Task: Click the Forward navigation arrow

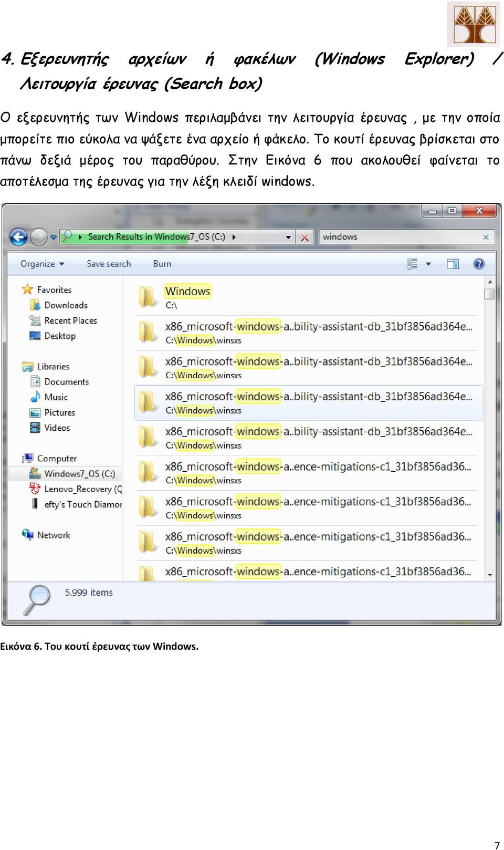Action: 39,237
